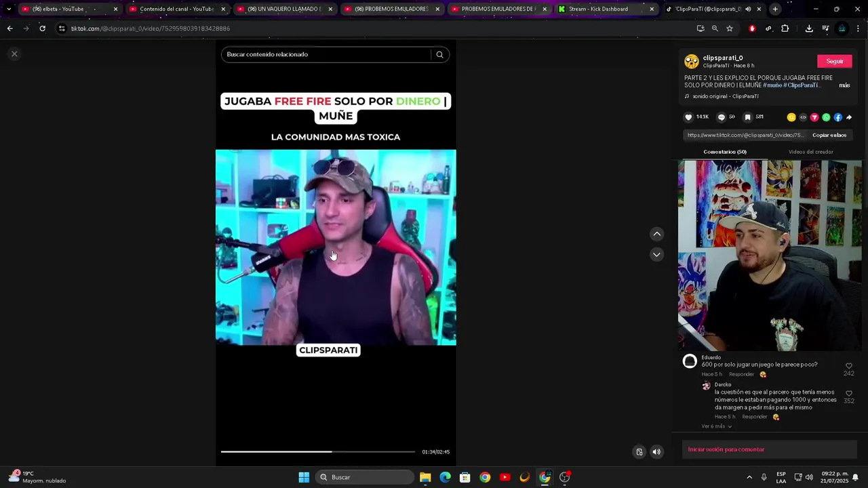868x488 pixels.
Task: Switch to 'Contenido del canal - YouTube' tab
Action: point(176,9)
